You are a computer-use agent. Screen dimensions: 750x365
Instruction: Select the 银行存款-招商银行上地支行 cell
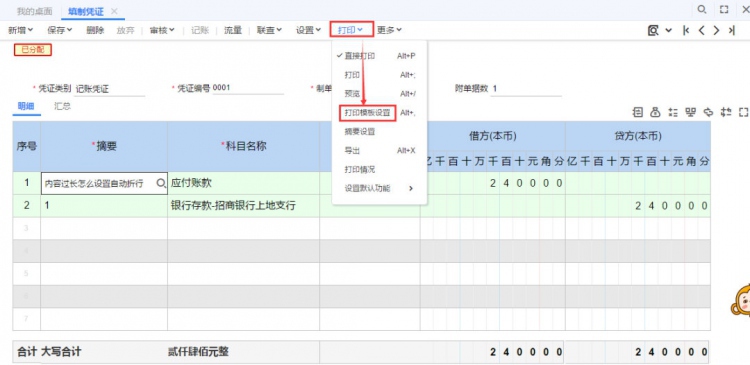pyautogui.click(x=243, y=206)
